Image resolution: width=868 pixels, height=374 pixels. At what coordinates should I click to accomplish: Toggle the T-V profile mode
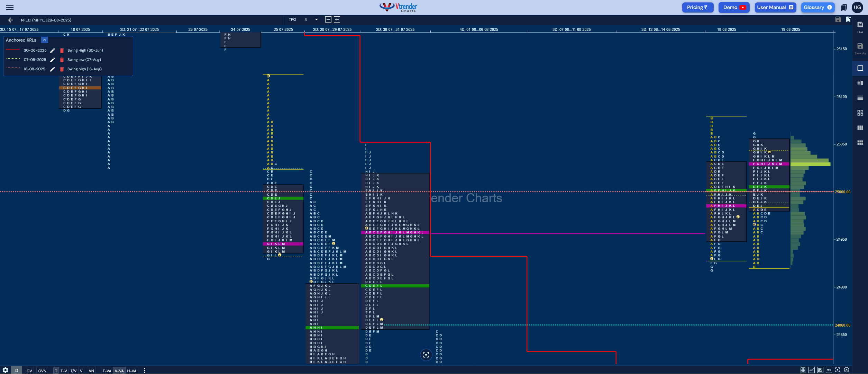point(64,371)
